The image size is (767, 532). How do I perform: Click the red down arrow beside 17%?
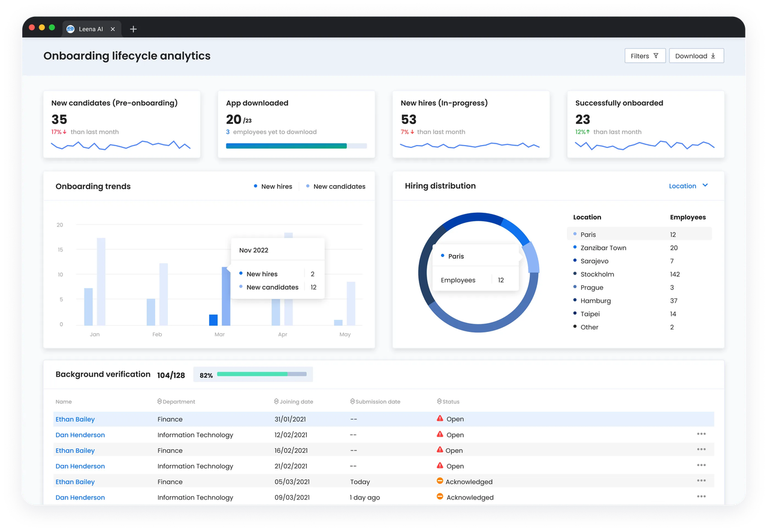tap(65, 132)
